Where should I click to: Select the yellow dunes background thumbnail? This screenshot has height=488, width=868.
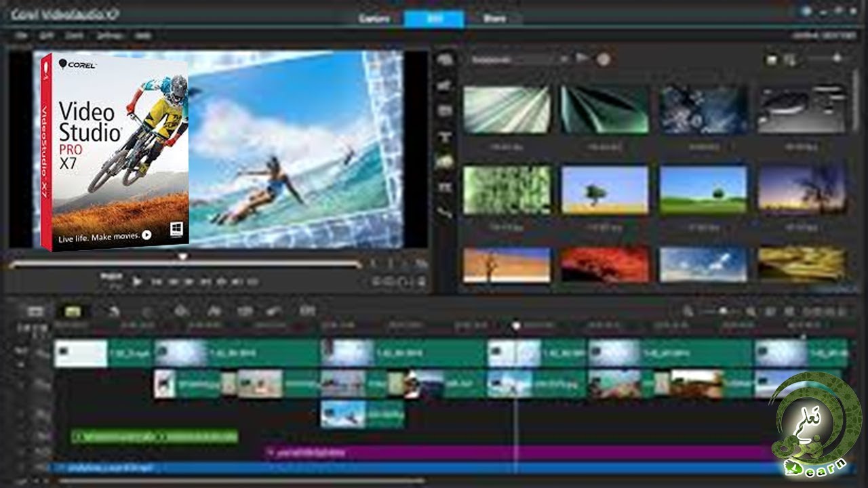pos(802,265)
